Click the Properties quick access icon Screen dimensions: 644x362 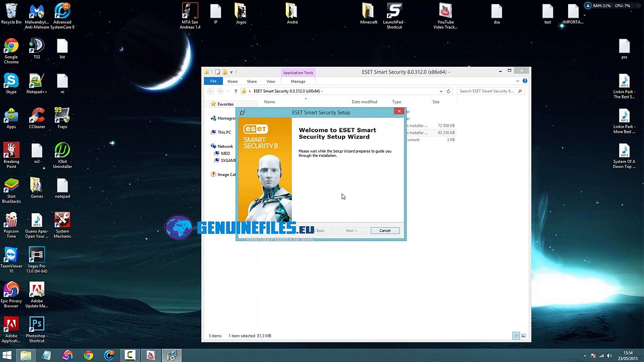coord(217,72)
